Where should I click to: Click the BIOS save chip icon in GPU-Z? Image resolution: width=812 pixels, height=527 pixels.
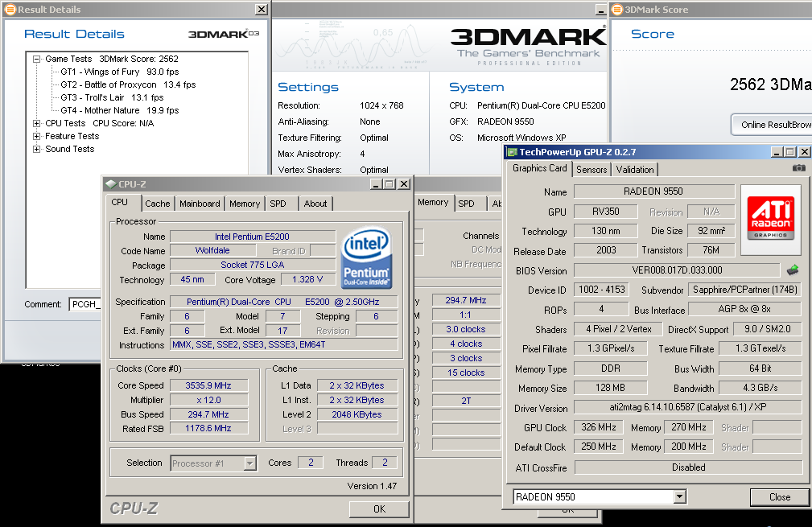click(793, 270)
